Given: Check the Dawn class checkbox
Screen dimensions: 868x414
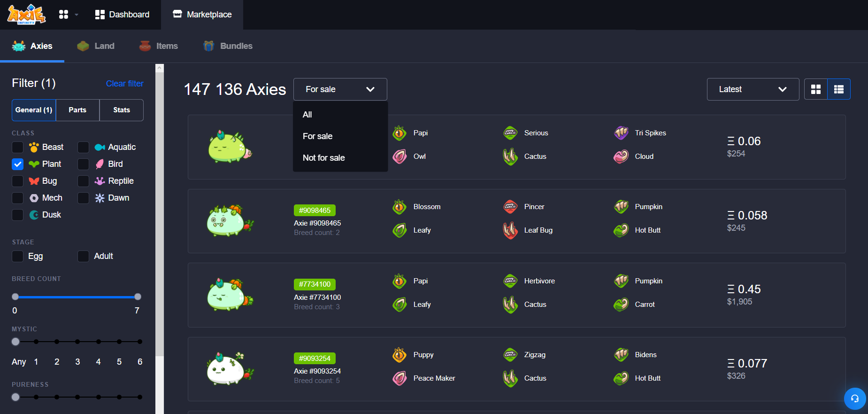Looking at the screenshot, I should 83,198.
